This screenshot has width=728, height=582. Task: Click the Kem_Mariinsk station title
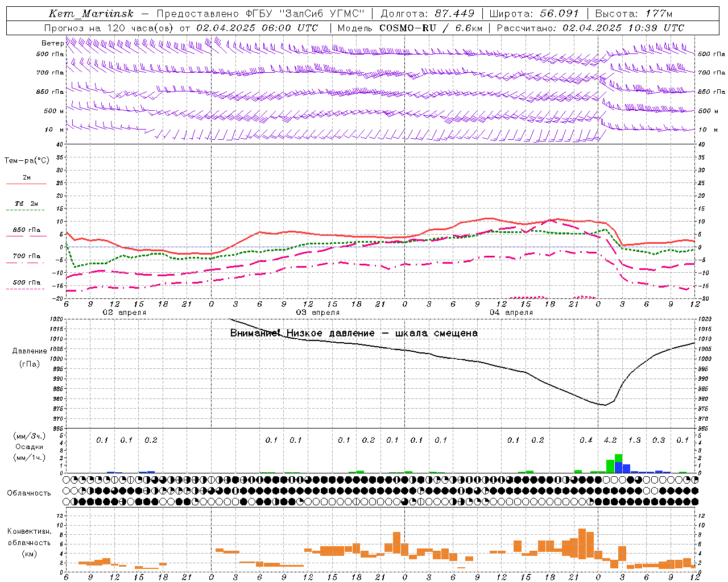(92, 14)
